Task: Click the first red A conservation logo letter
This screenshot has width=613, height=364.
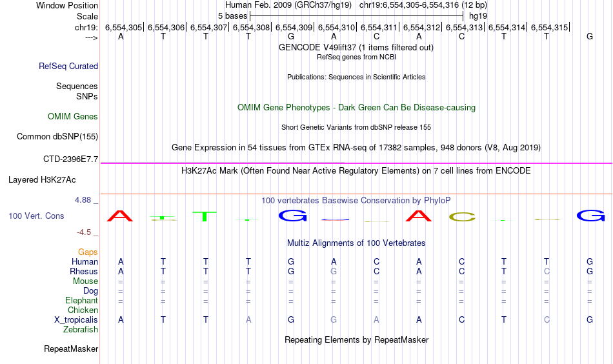Action: (x=120, y=216)
